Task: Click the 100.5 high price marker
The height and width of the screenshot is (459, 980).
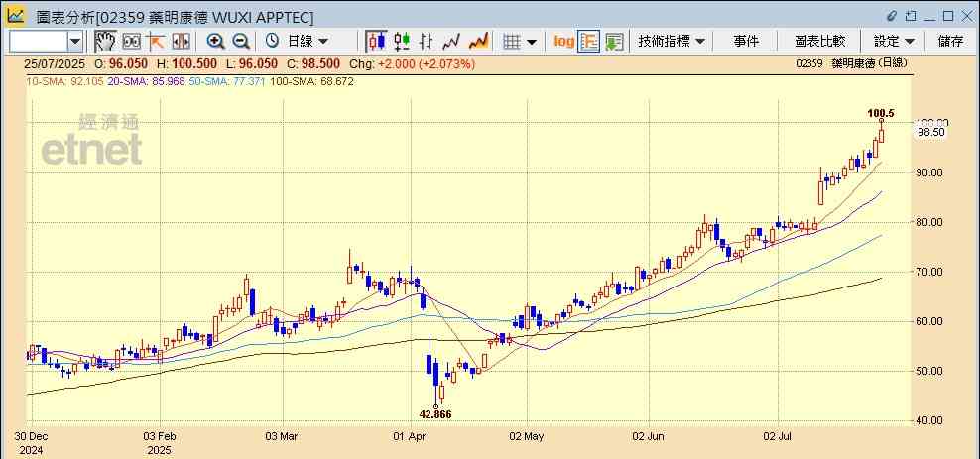Action: (881, 113)
